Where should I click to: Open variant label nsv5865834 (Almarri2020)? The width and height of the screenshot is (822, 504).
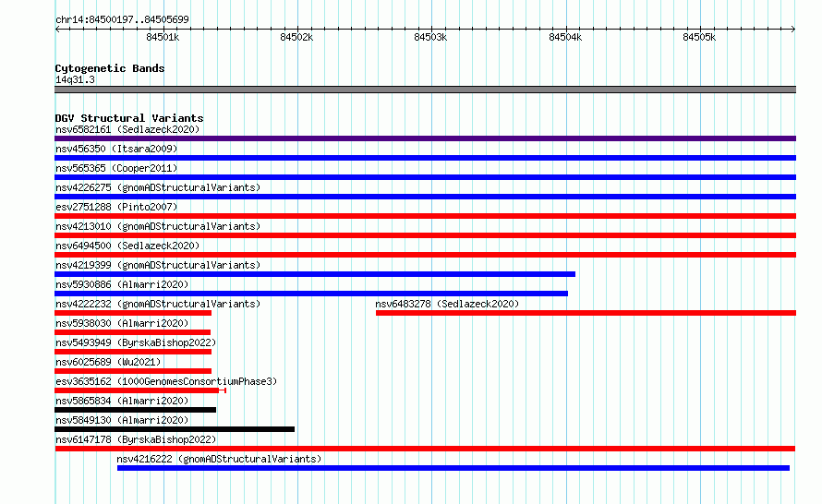click(x=122, y=401)
